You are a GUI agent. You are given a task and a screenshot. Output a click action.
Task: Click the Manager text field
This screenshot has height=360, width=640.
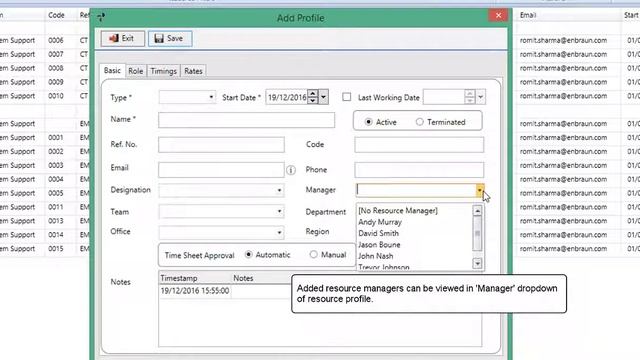pos(416,190)
